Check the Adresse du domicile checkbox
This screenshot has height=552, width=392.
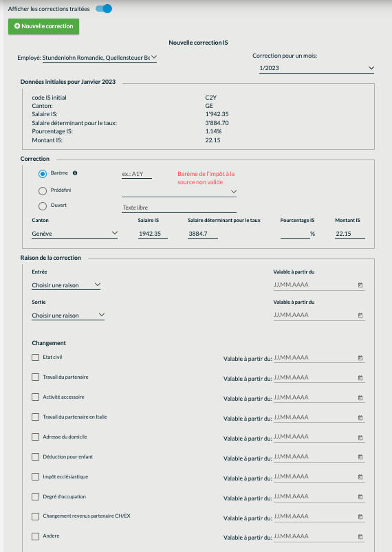tap(35, 437)
